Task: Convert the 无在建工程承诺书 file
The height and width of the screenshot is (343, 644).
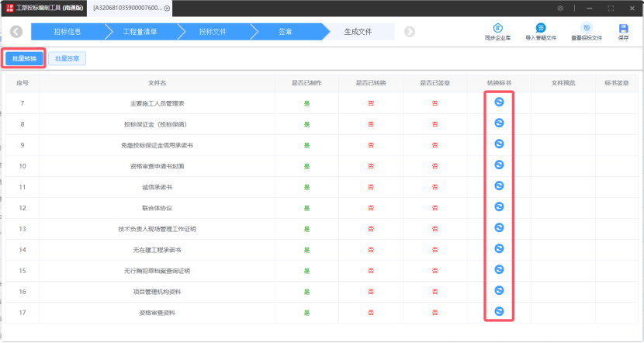Action: tap(499, 248)
